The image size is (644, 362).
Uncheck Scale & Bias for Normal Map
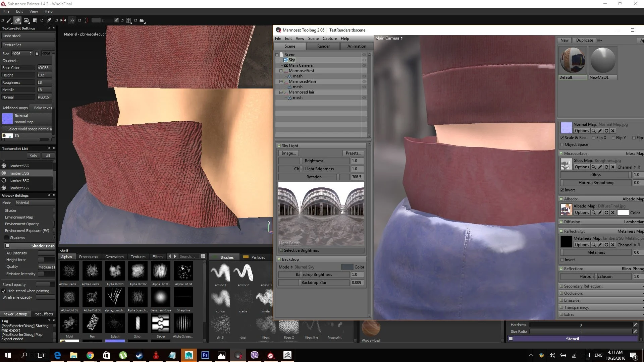562,138
